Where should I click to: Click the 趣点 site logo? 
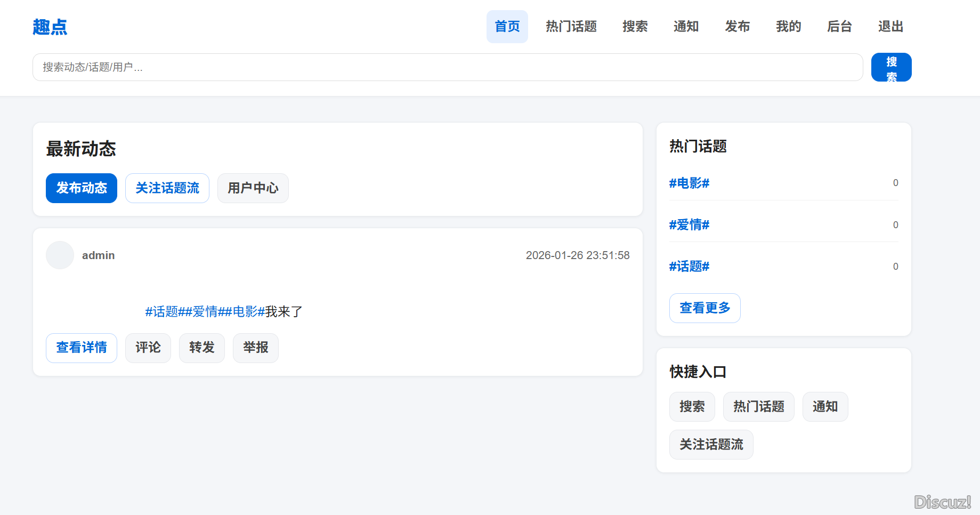point(50,27)
